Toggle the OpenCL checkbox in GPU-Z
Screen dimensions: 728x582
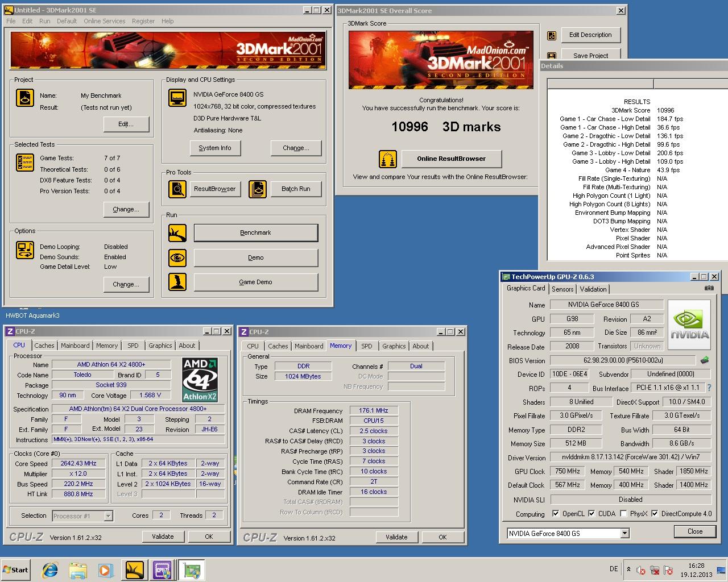click(x=556, y=514)
